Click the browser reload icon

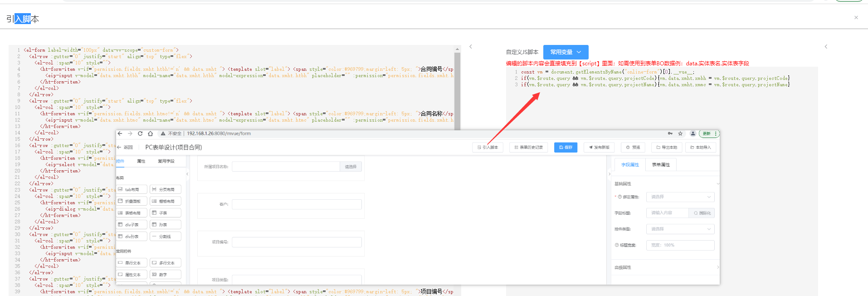[140, 133]
